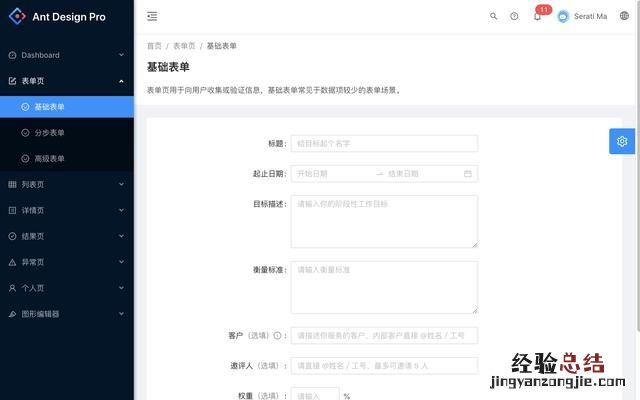Image resolution: width=640 pixels, height=400 pixels.
Task: Click the 基础表单 page heading
Action: (x=168, y=67)
